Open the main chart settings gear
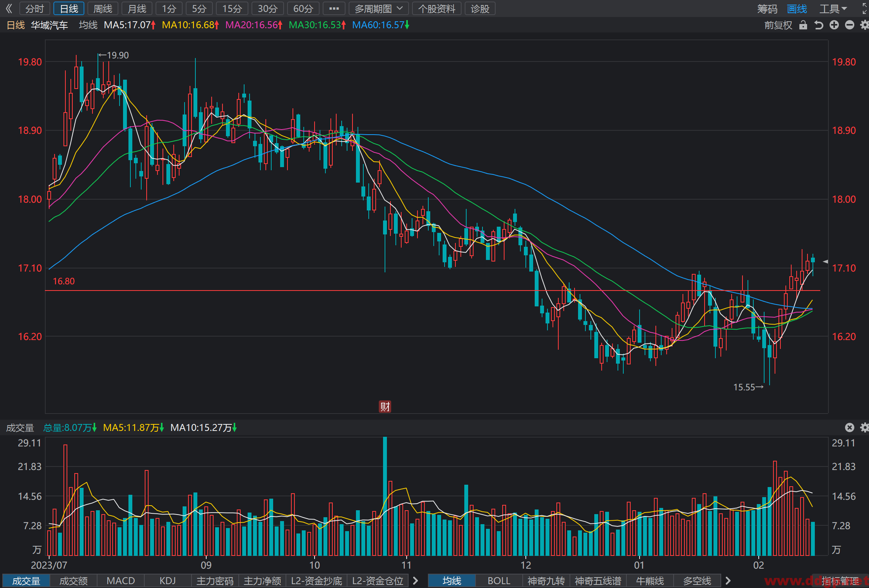The width and height of the screenshot is (869, 588). click(864, 25)
